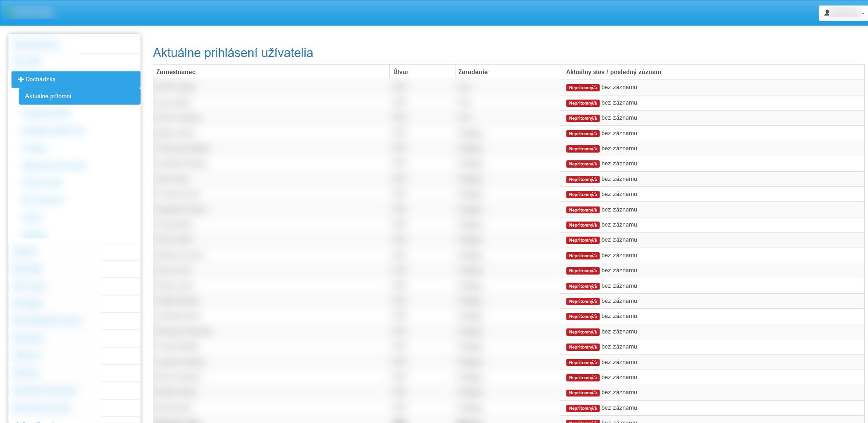
Task: Click the Zamestnanec column header
Action: pos(176,72)
